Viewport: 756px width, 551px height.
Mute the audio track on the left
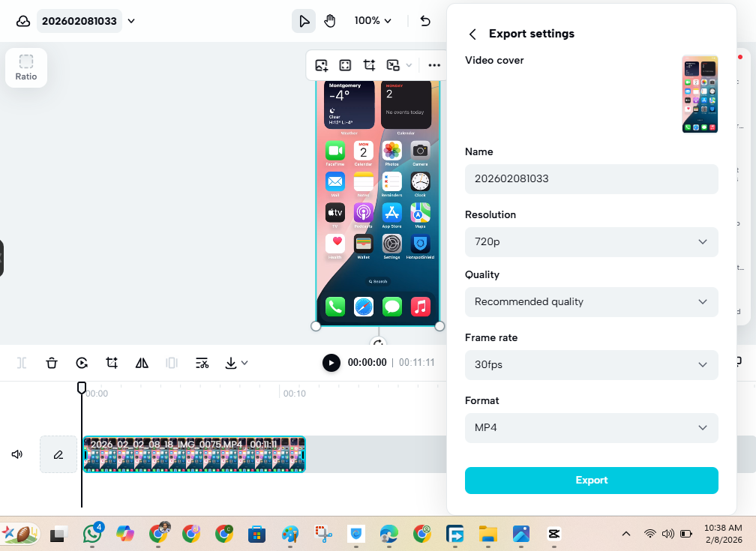(16, 454)
